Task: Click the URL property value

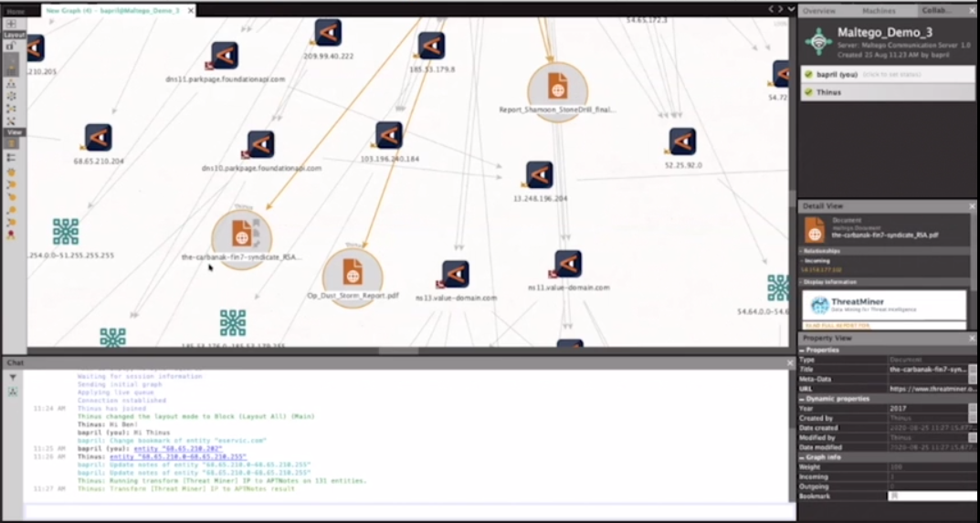Action: 932,389
